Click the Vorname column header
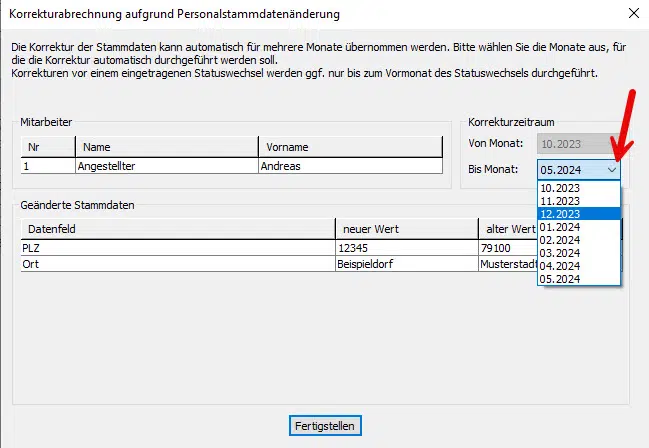Image resolution: width=649 pixels, height=448 pixels. click(348, 147)
